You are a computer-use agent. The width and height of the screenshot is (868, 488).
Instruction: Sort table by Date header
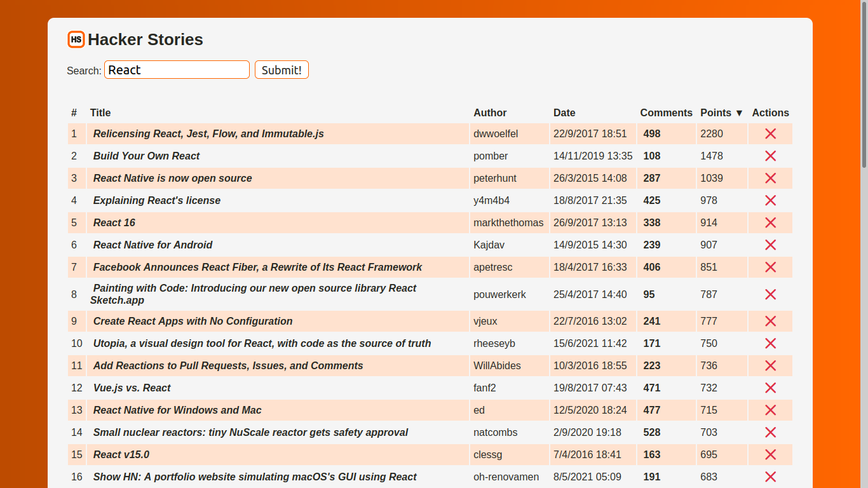pos(564,112)
